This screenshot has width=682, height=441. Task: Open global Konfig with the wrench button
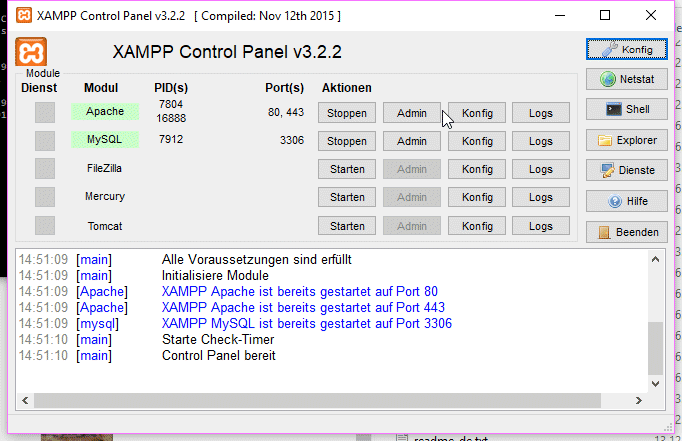coord(626,49)
